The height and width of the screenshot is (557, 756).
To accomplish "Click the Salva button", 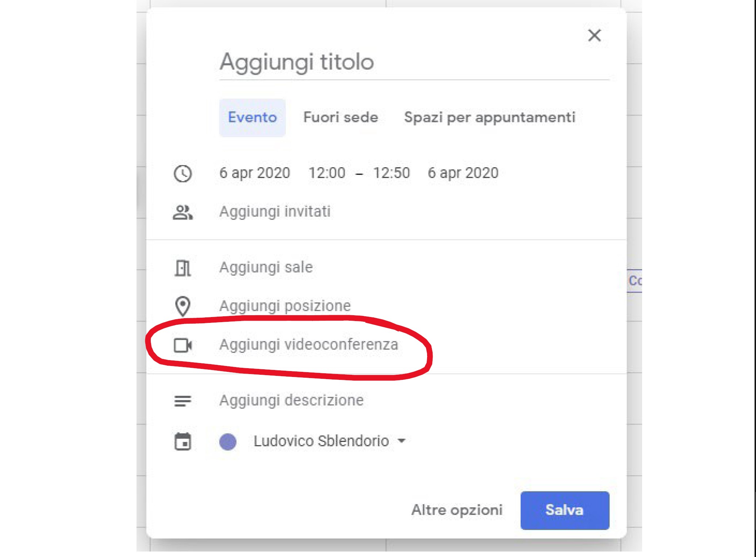I will coord(565,510).
